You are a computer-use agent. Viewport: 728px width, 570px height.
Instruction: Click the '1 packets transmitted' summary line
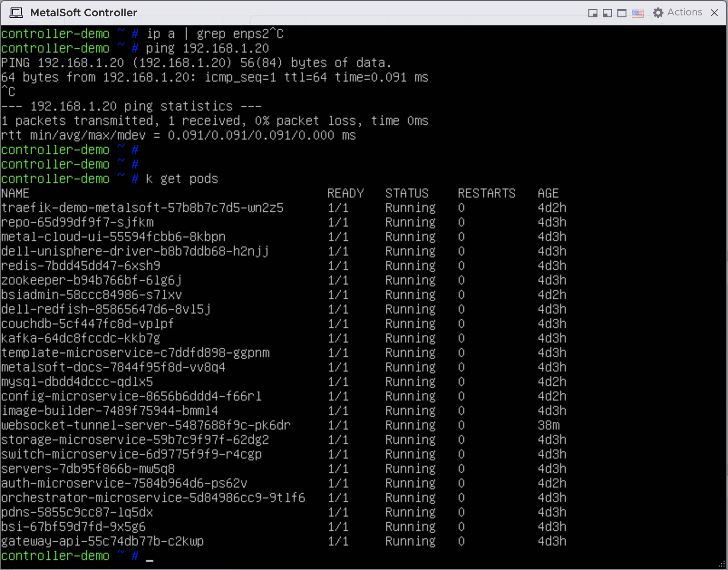coord(215,121)
